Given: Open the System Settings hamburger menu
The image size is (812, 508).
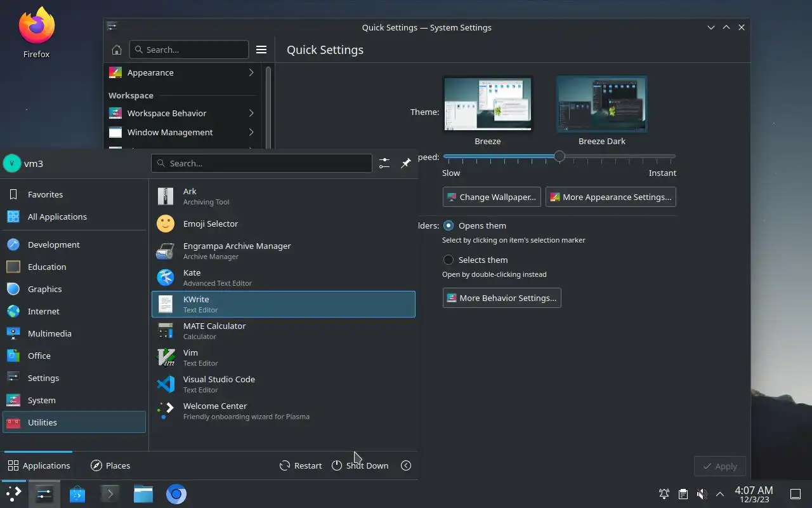Looking at the screenshot, I should pos(261,50).
